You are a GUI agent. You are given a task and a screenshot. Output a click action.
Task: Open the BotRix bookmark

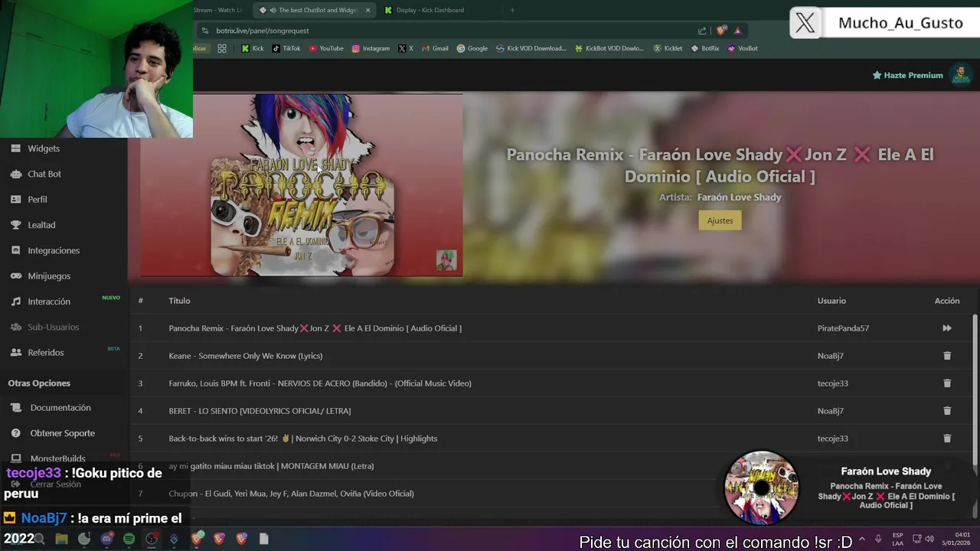pos(705,48)
